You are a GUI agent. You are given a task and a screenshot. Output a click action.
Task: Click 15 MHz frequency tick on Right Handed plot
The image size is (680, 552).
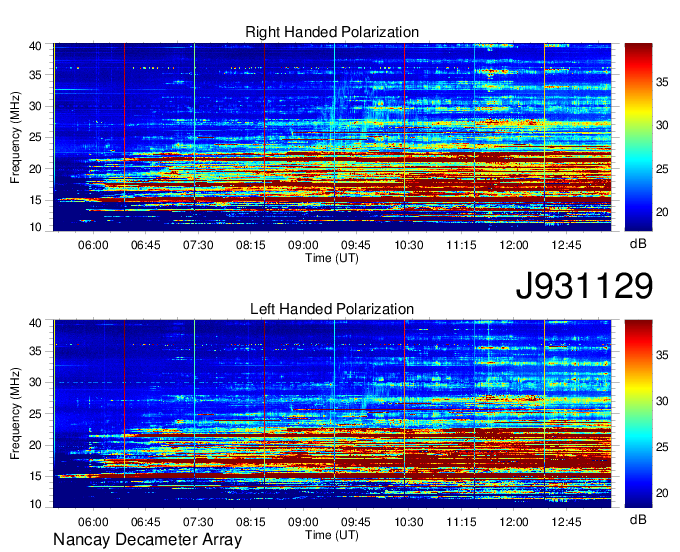click(x=36, y=200)
